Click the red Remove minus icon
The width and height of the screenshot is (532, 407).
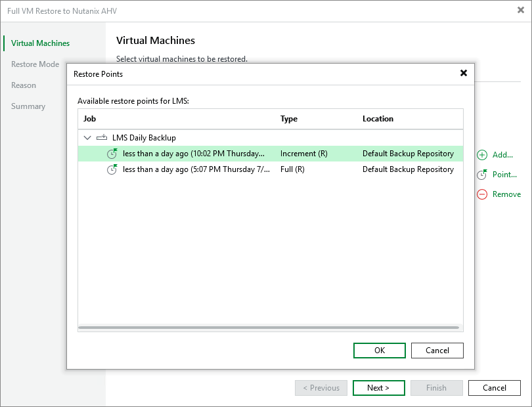(x=481, y=194)
